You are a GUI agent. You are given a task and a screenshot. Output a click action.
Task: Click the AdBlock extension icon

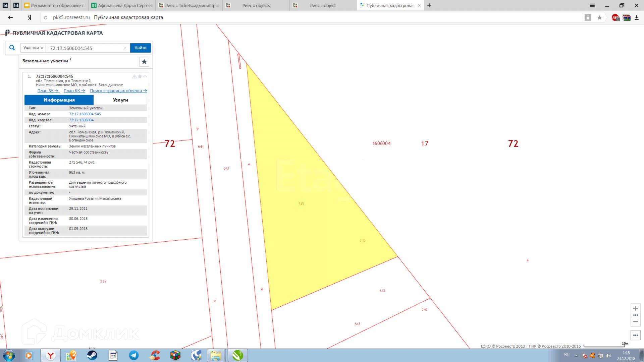tap(615, 18)
